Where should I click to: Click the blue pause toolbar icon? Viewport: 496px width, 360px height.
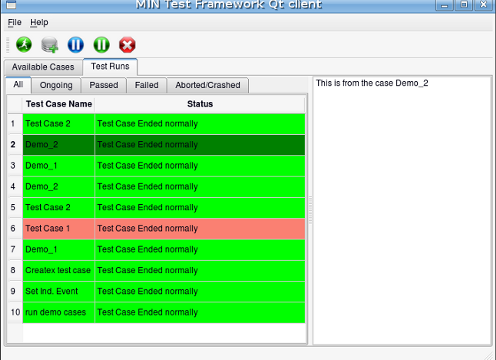click(x=76, y=45)
